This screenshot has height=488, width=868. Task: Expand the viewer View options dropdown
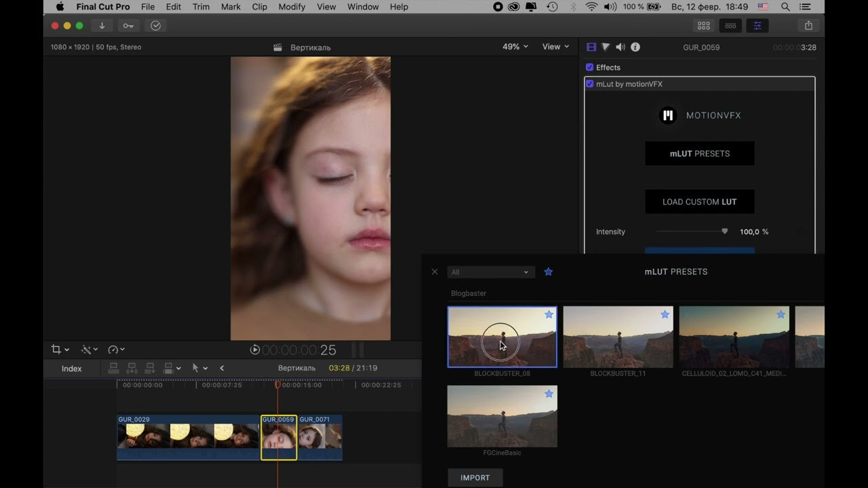pos(555,47)
